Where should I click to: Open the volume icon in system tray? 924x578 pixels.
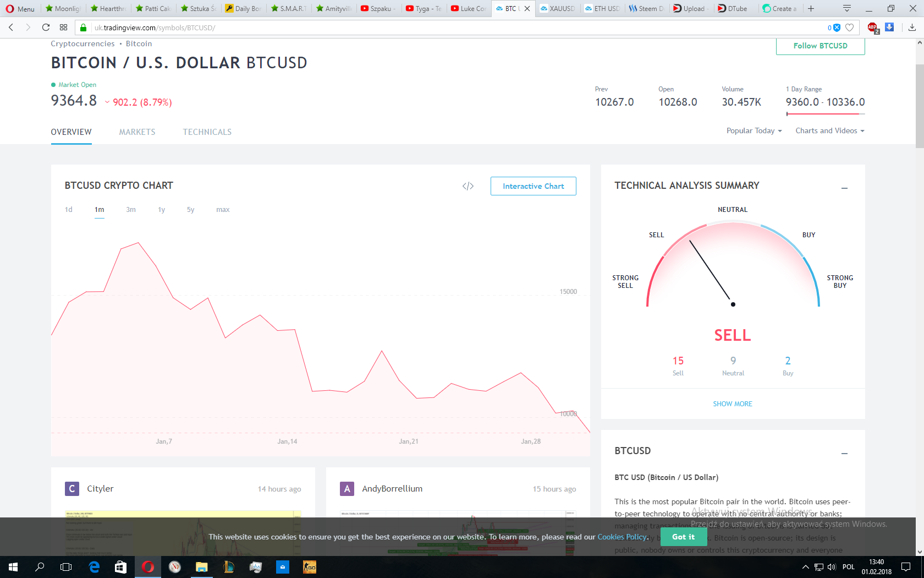(832, 567)
